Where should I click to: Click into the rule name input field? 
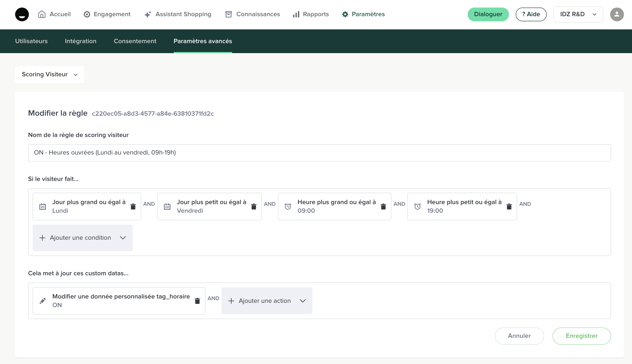319,153
